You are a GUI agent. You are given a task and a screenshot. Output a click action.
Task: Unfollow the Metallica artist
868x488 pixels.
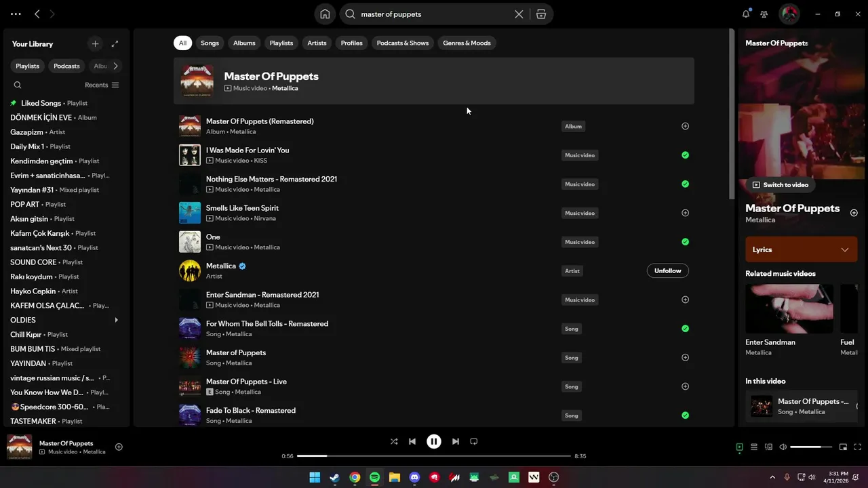pos(668,270)
